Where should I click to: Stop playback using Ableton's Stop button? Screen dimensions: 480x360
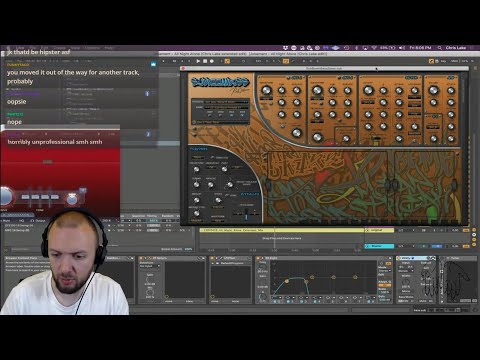[x=205, y=61]
